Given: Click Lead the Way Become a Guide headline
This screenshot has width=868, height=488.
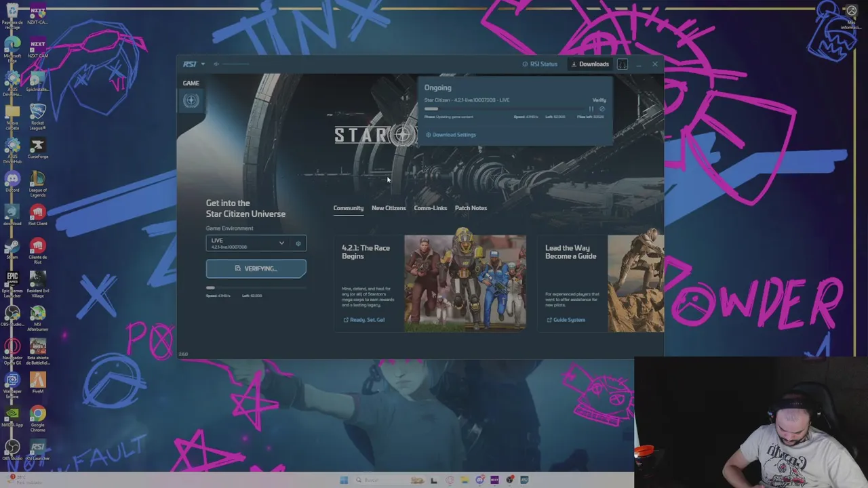Looking at the screenshot, I should point(570,252).
